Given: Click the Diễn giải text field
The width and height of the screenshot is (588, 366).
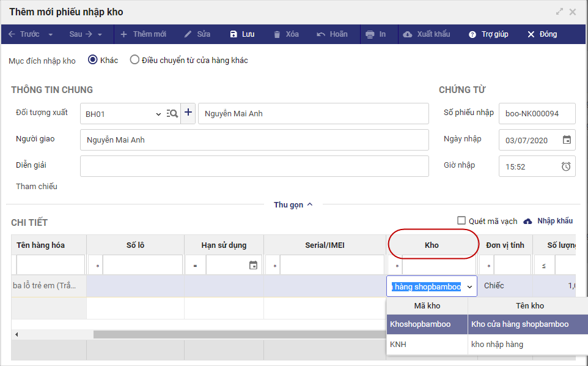Looking at the screenshot, I should [x=254, y=166].
